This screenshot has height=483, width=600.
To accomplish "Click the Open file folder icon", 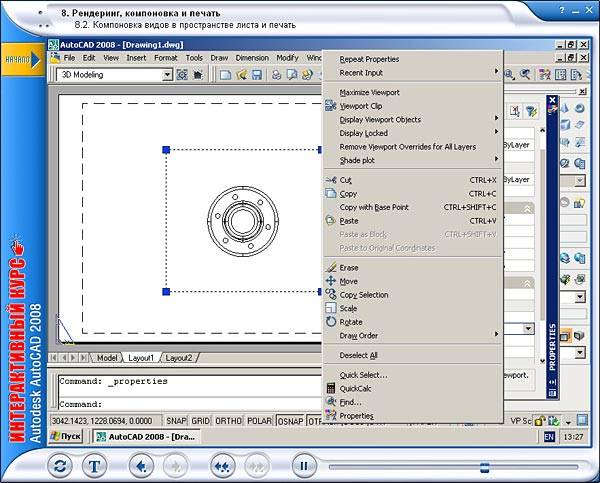I will [x=241, y=75].
